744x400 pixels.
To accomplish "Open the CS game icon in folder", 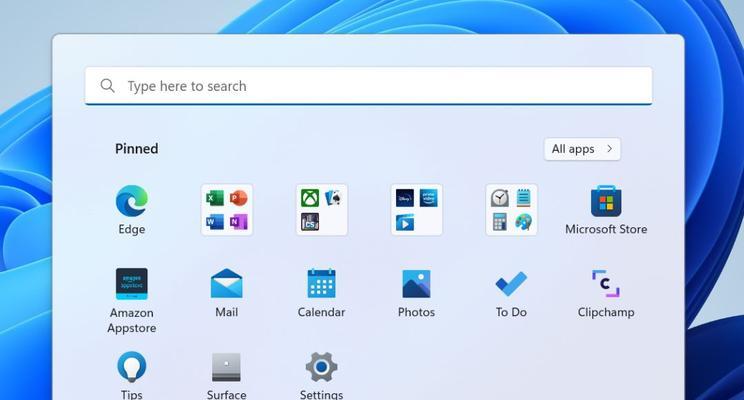I will click(x=310, y=222).
